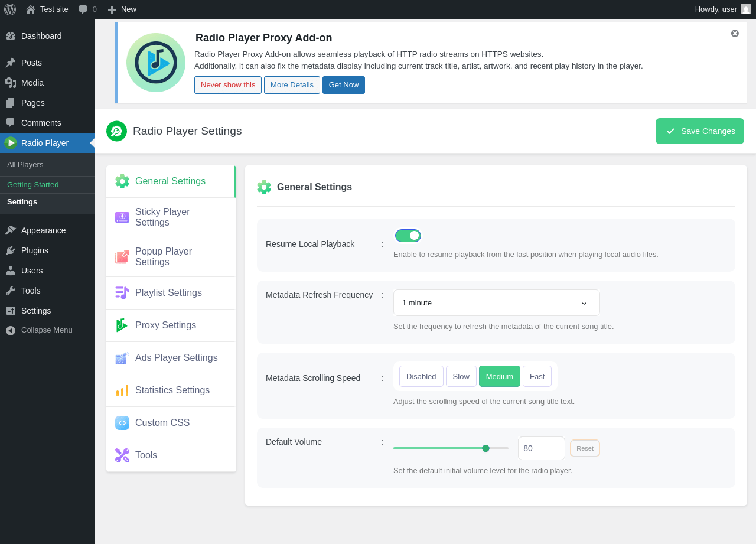The image size is (756, 544).
Task: Click the Custom CSS code icon
Action: (122, 423)
